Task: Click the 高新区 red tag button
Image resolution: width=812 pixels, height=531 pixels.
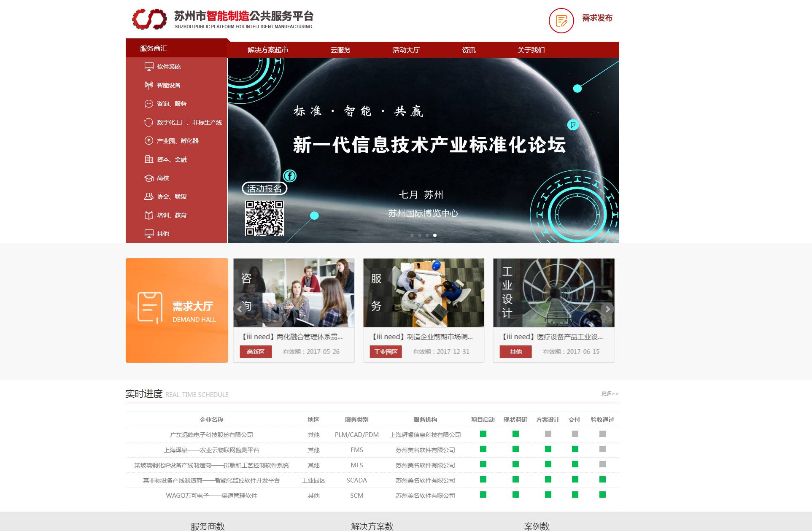Action: tap(256, 352)
